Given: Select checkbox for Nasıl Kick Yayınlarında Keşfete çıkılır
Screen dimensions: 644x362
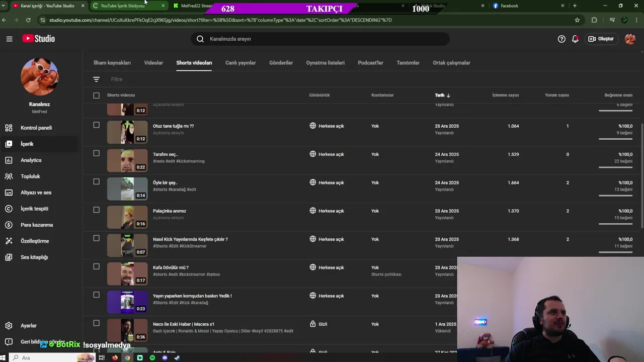Looking at the screenshot, I should (96, 238).
